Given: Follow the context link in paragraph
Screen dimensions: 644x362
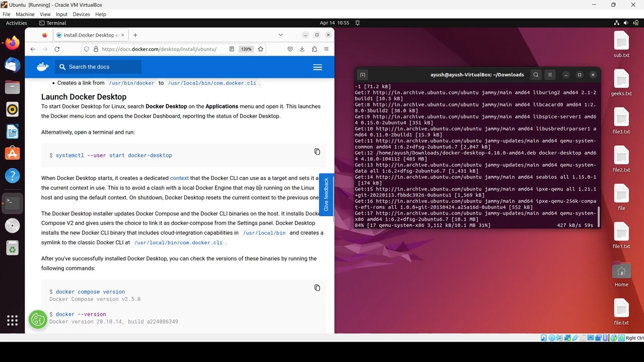Looking at the screenshot, I should 179,178.
